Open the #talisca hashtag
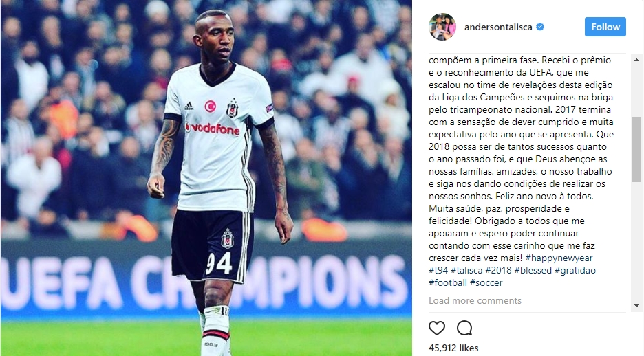 [466, 270]
